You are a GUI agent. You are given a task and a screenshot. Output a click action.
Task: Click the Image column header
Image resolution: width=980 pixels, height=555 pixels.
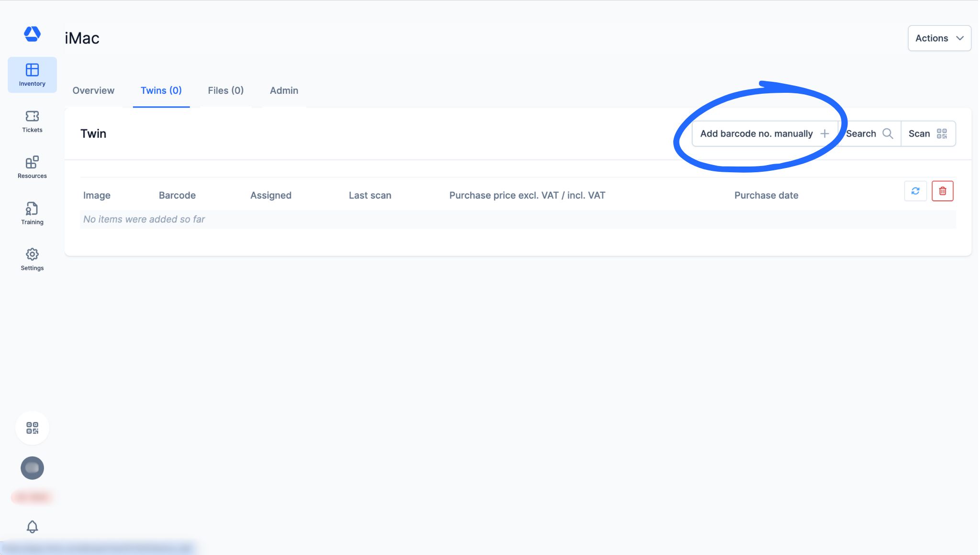pyautogui.click(x=97, y=195)
